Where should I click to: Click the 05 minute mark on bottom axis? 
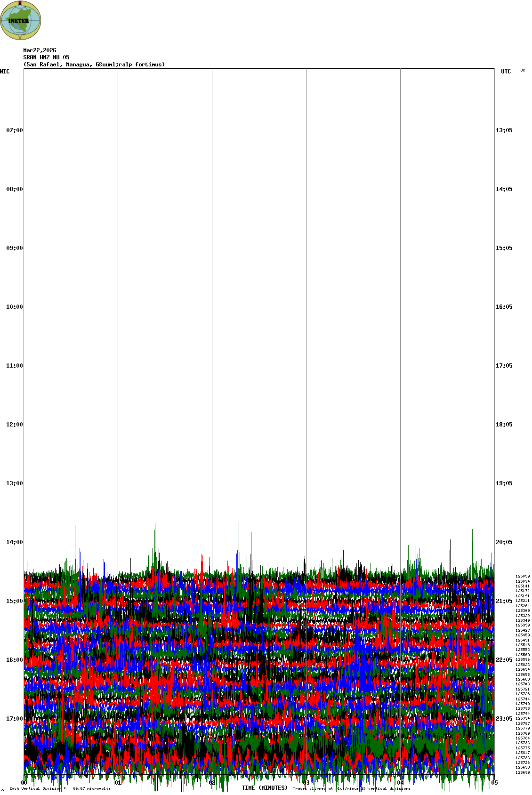[x=494, y=783]
